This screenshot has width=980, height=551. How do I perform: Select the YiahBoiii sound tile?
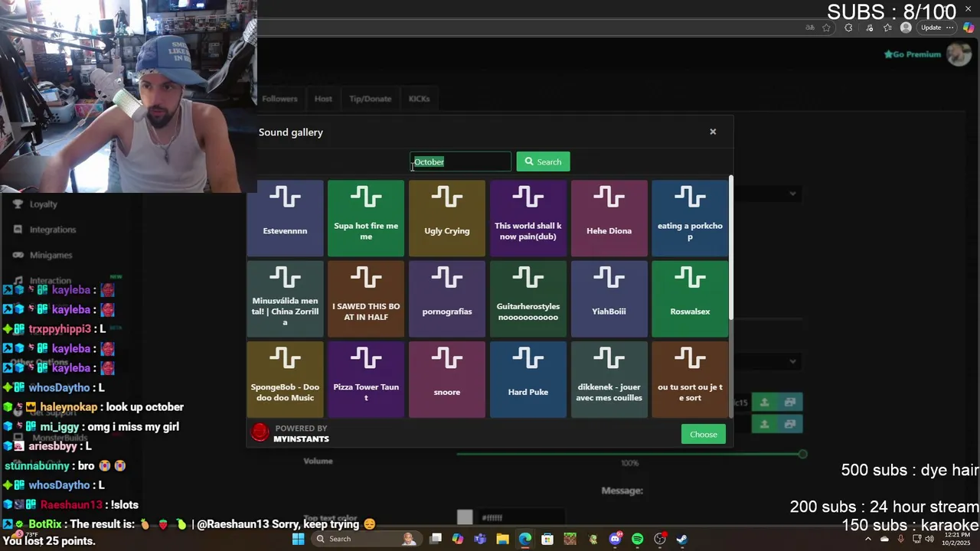[x=609, y=299]
